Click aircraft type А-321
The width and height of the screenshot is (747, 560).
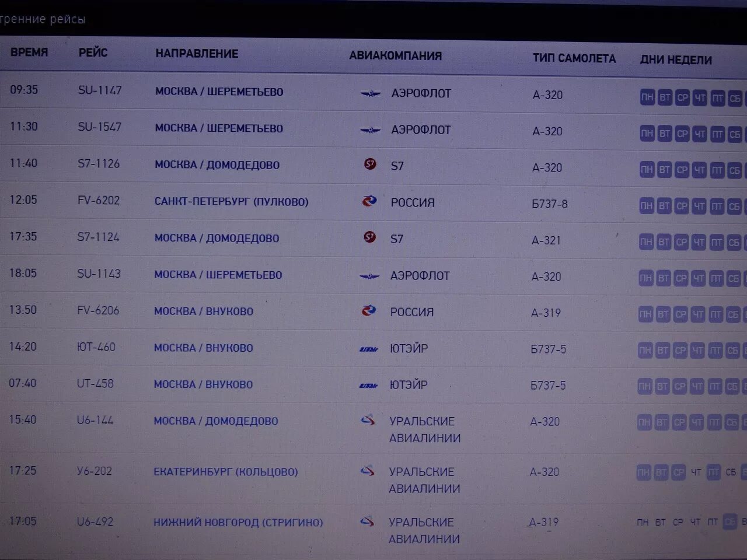[546, 240]
